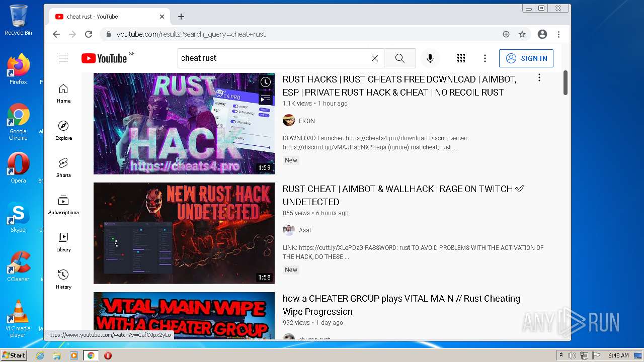Go back in Chrome
The width and height of the screenshot is (644, 362).
click(x=56, y=34)
